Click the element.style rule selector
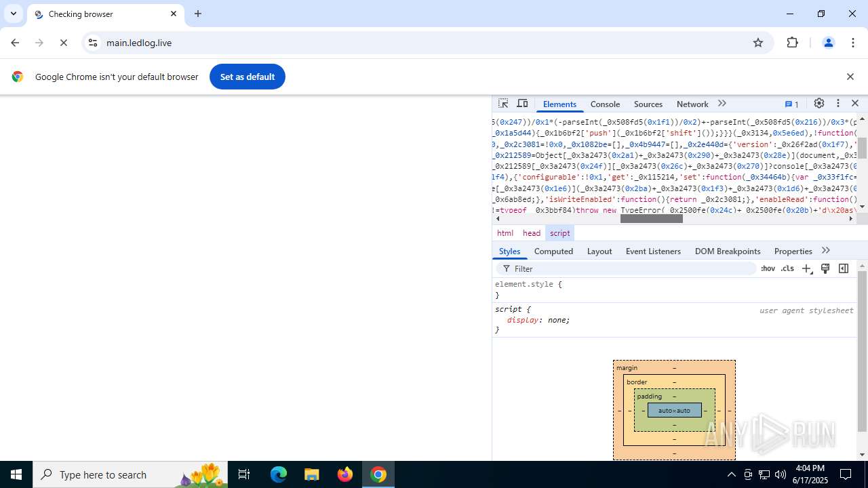868x488 pixels. [x=524, y=285]
